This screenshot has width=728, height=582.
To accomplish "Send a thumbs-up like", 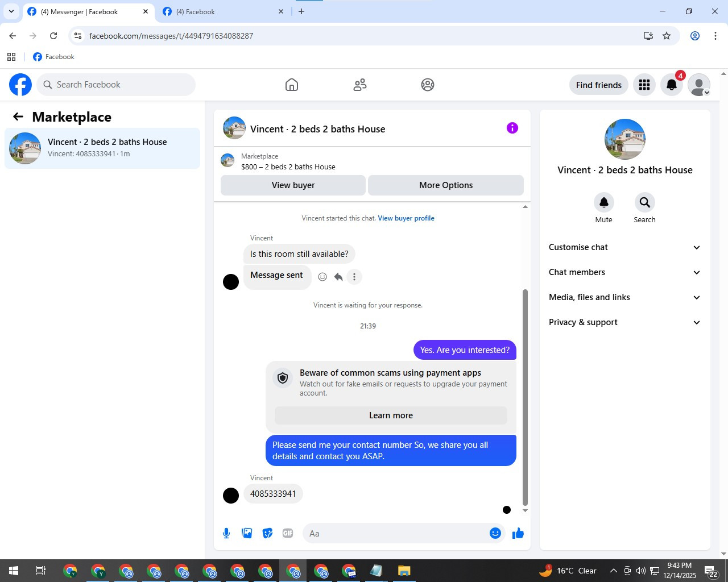I will (x=518, y=533).
